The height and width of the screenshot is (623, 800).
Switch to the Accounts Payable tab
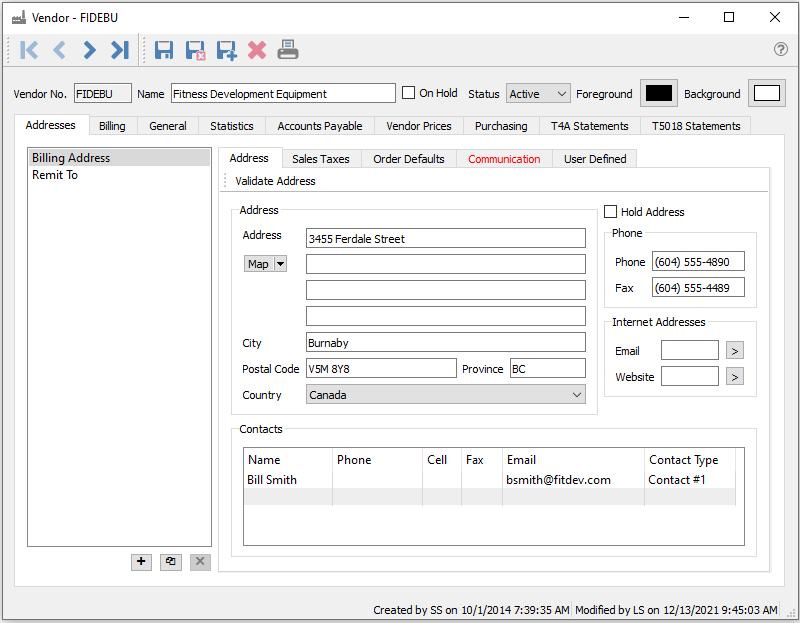[x=320, y=126]
